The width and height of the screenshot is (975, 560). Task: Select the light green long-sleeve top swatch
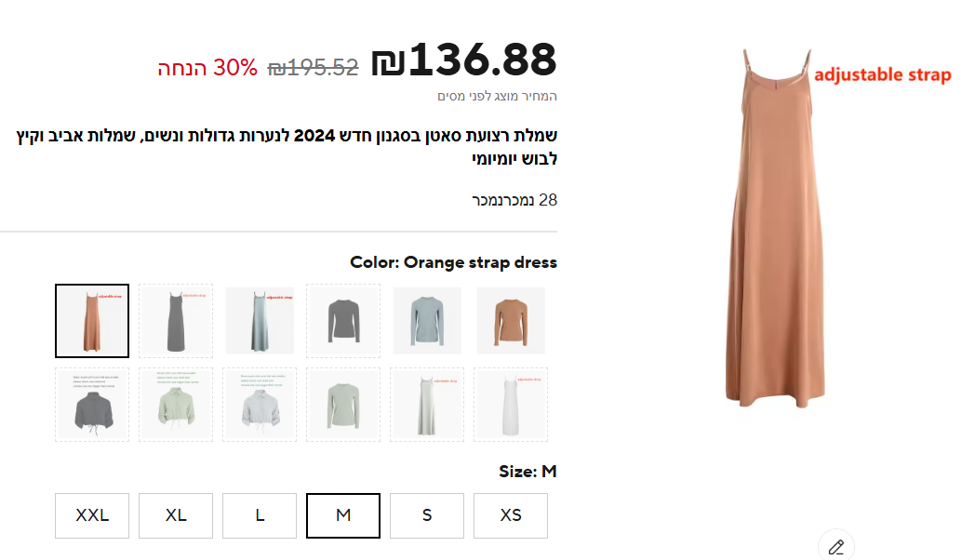click(343, 405)
